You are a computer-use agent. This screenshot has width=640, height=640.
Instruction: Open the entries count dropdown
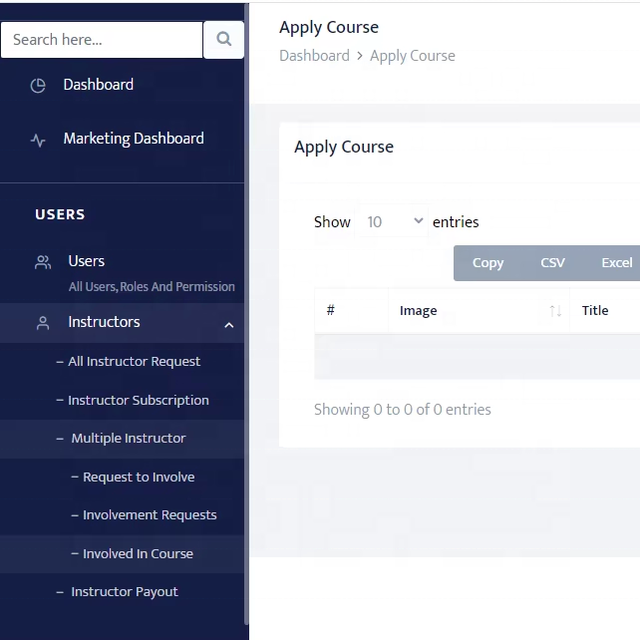click(394, 222)
